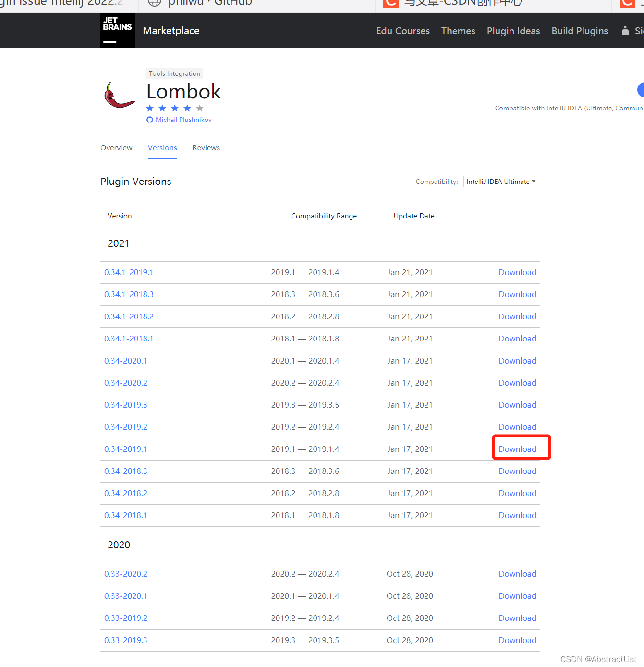Screen dimensions: 644x667
Task: Switch to the Reviews tab
Action: (206, 148)
